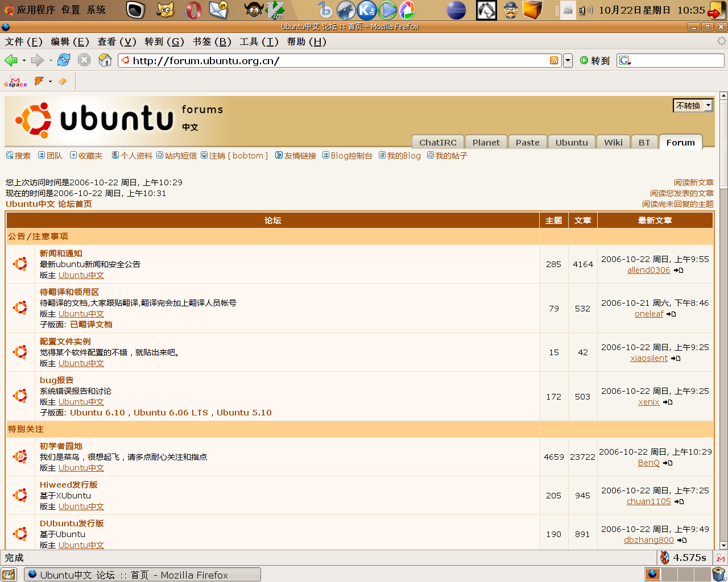
Task: Go back with the green back arrow
Action: coord(11,60)
